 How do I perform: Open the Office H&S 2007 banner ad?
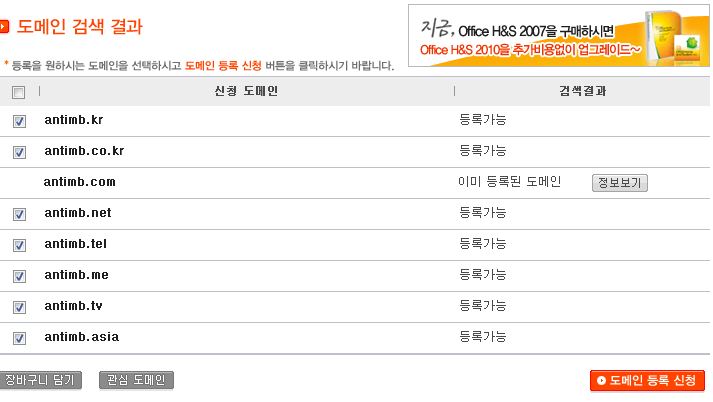point(558,35)
